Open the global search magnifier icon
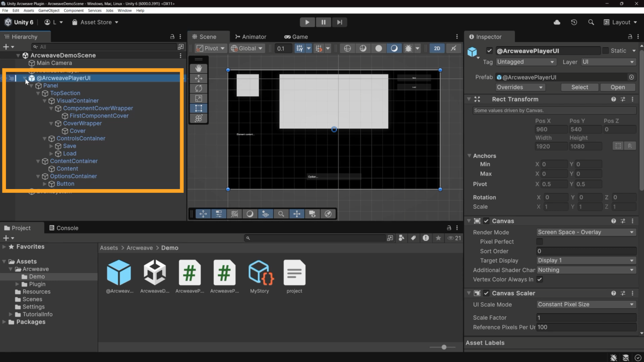Screen dimensions: 644x362 tap(591, 22)
